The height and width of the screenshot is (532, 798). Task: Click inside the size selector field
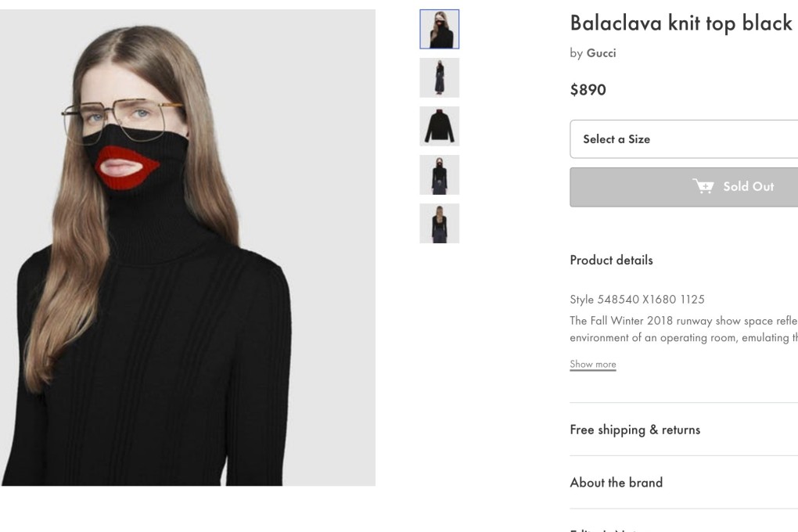(x=683, y=138)
